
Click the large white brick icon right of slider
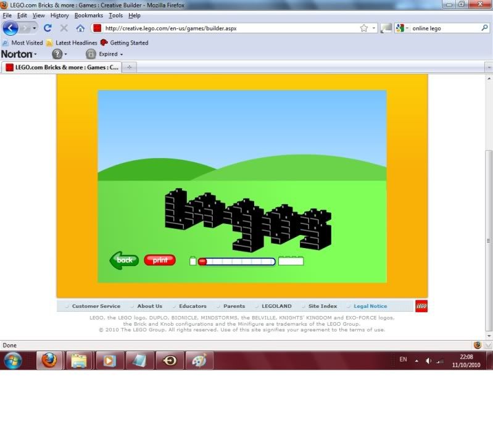pos(291,260)
